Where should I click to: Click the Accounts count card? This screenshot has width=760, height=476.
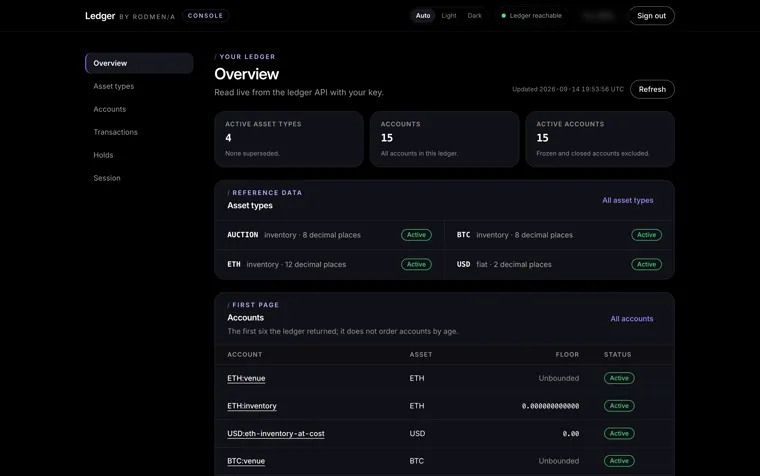click(444, 139)
